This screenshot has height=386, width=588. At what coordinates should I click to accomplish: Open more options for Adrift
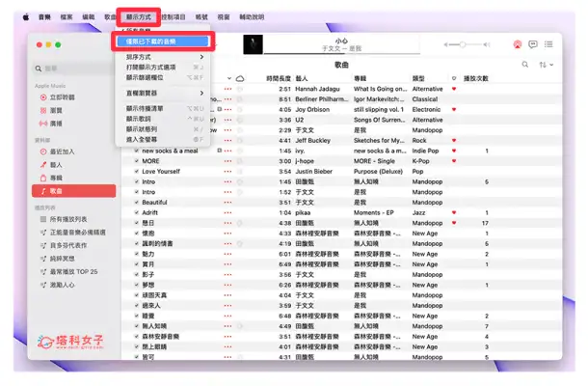click(227, 212)
